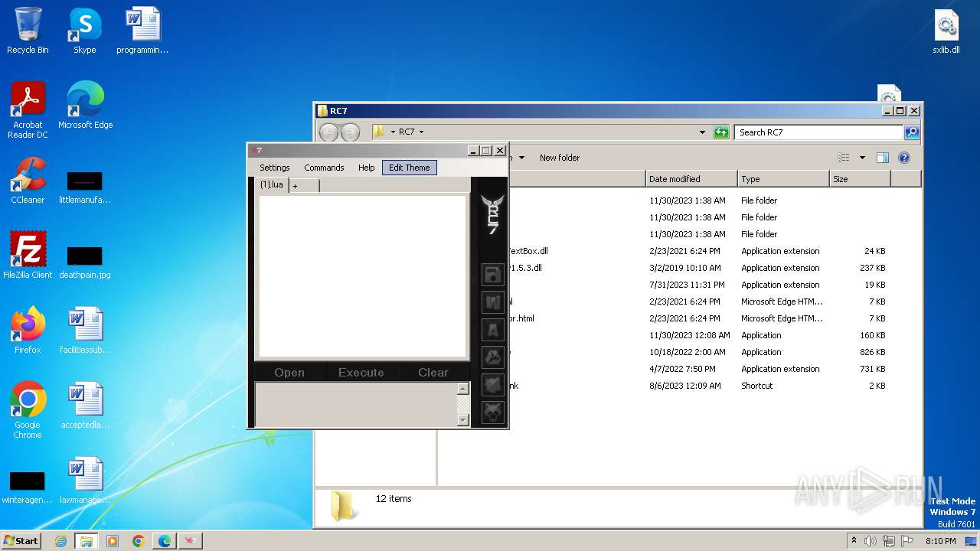Click the Explorer Forward navigation button

coord(350,132)
